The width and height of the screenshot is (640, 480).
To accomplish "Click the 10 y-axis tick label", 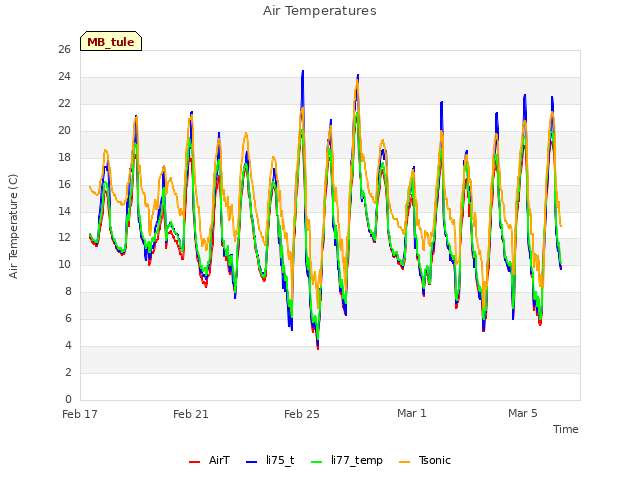I will click(x=64, y=264).
